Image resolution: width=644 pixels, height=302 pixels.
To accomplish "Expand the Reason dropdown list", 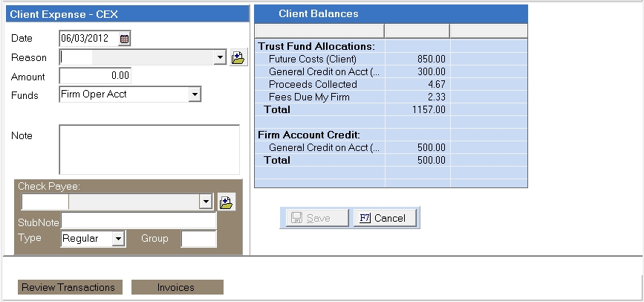I will [x=219, y=58].
